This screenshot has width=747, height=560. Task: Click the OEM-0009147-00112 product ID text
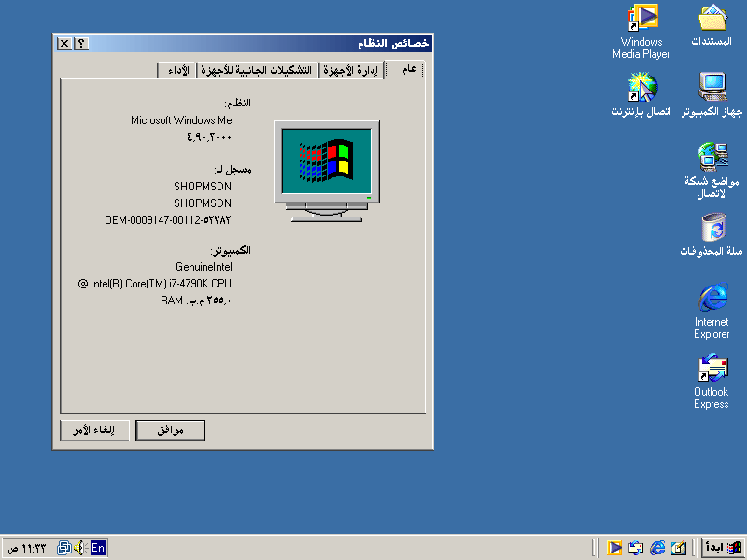(x=168, y=220)
